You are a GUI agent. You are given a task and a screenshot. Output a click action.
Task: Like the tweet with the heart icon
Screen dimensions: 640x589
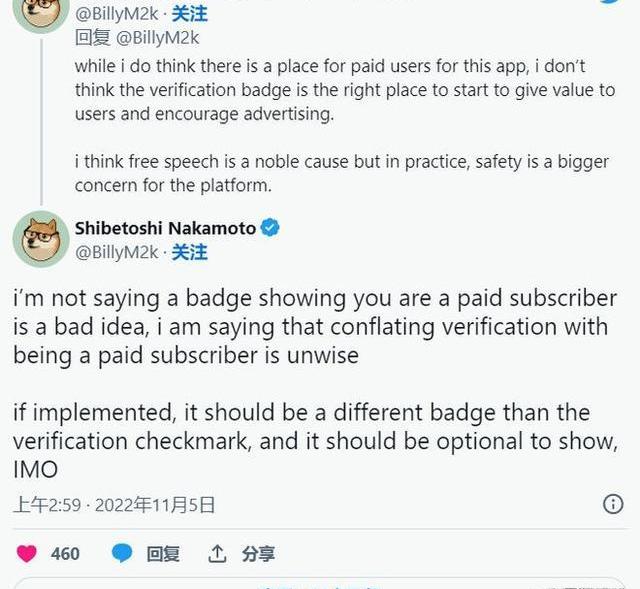click(27, 553)
